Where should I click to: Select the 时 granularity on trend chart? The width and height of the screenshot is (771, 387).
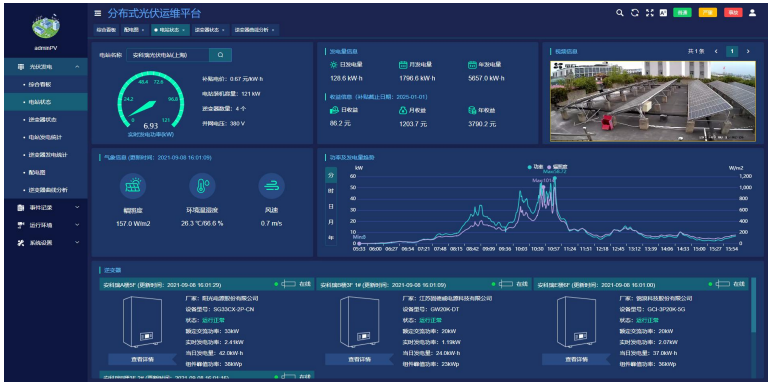click(330, 191)
